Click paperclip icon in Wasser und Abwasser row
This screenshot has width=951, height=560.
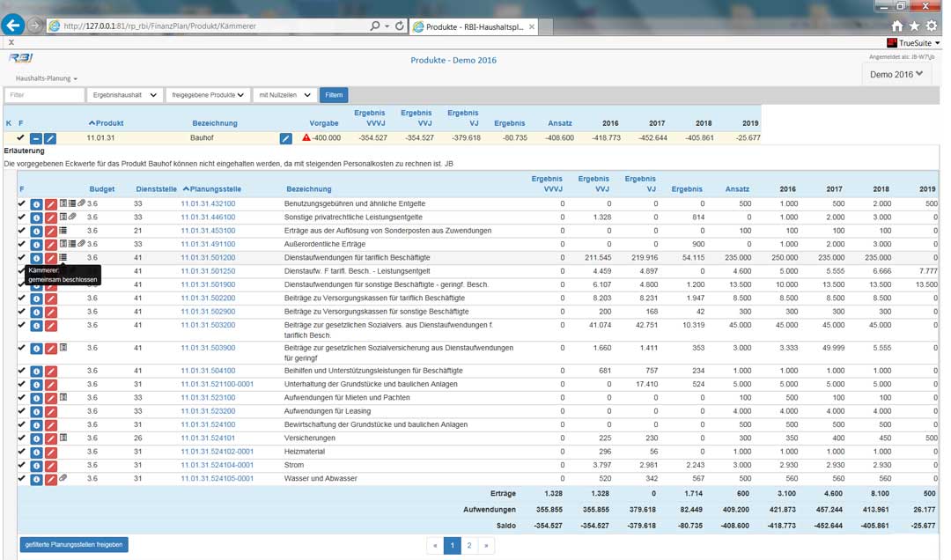click(x=63, y=478)
